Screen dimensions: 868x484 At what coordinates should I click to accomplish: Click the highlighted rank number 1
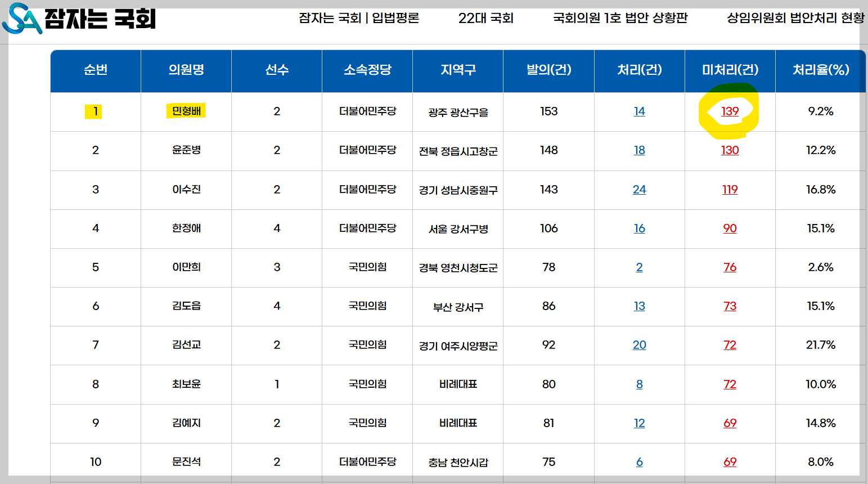point(96,111)
